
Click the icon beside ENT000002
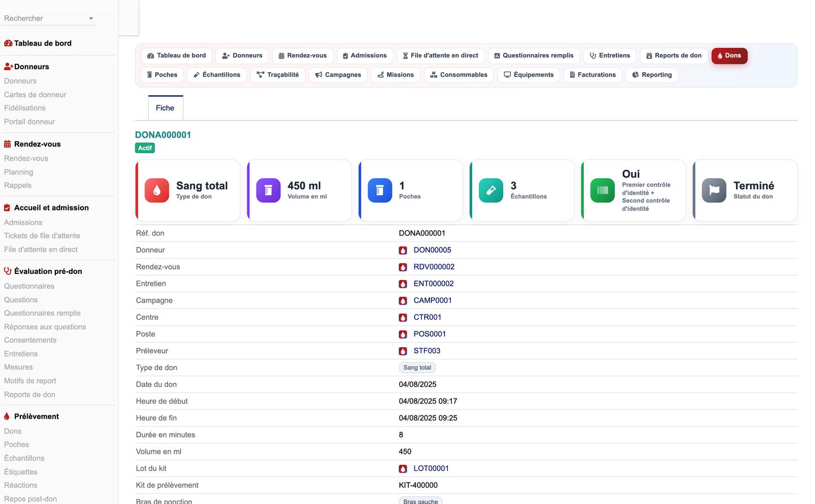point(403,284)
